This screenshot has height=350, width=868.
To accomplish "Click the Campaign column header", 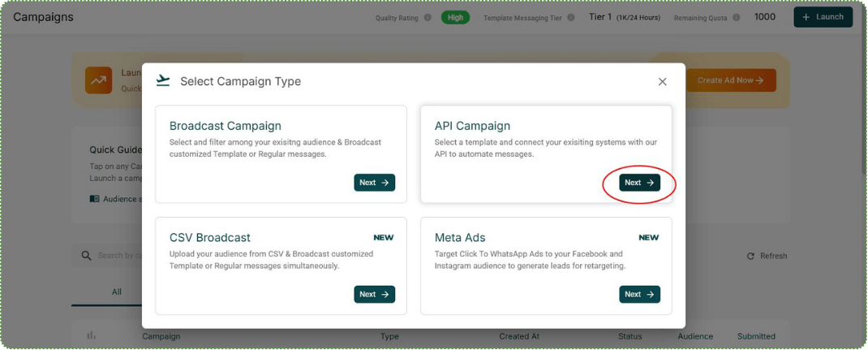I will 161,336.
